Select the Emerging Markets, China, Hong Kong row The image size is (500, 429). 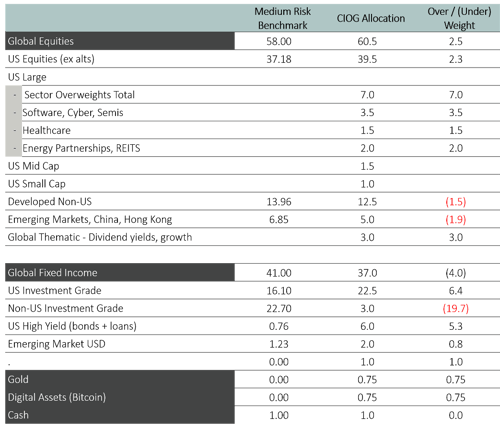click(x=252, y=219)
